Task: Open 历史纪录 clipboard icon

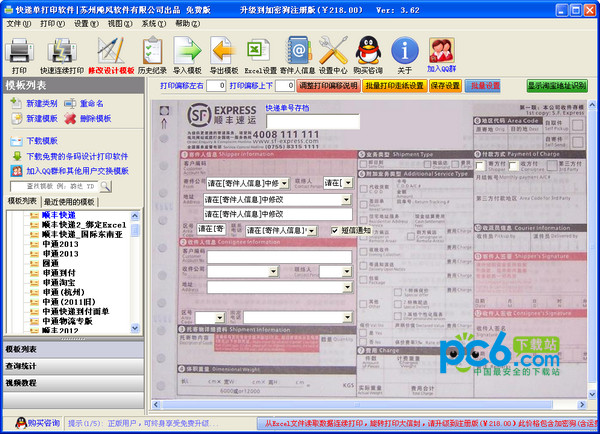Action: [x=152, y=51]
